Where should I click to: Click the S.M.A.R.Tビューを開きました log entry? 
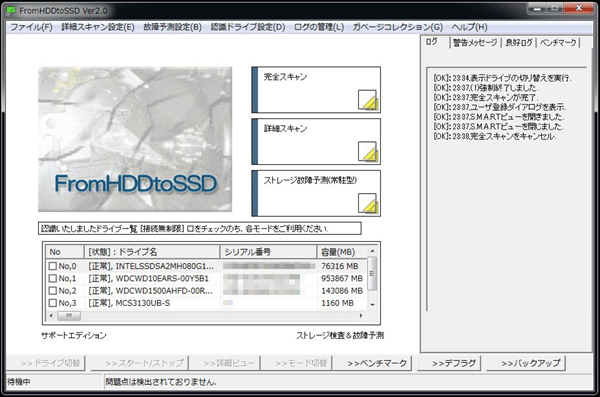(x=498, y=116)
